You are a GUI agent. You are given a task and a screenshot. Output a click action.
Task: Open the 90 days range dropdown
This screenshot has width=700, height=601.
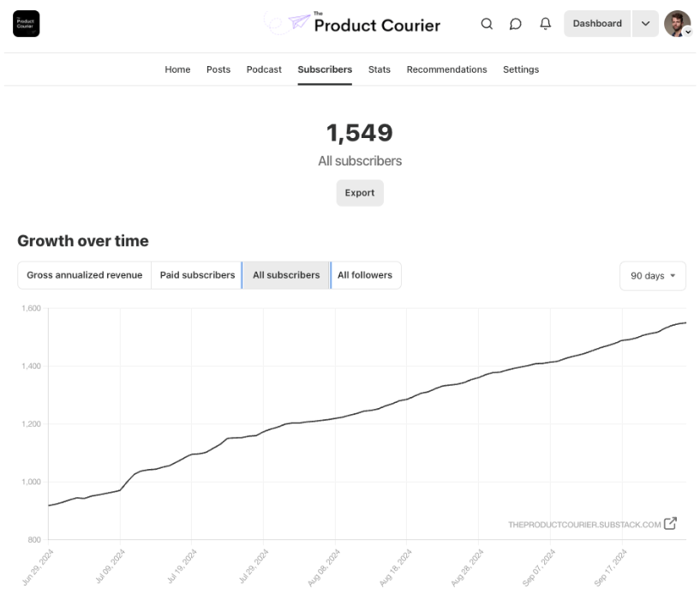(652, 276)
